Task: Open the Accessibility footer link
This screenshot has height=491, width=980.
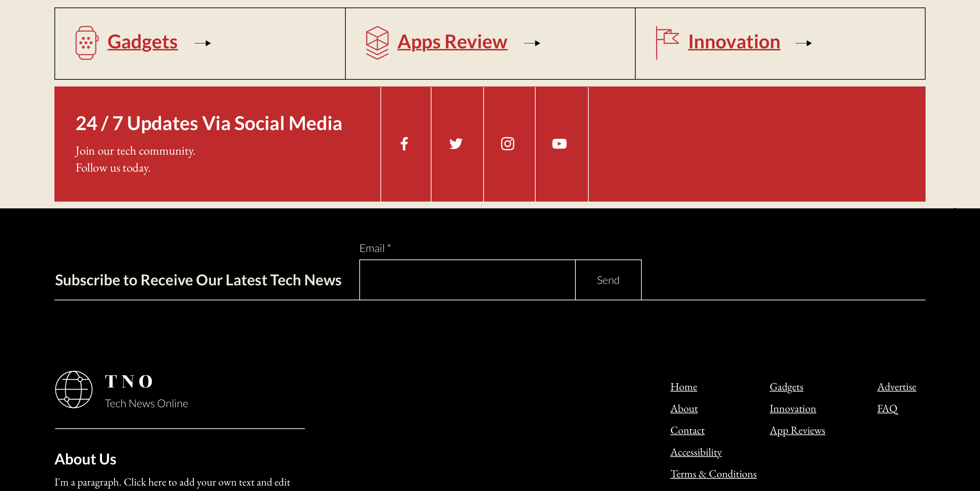Action: tap(696, 452)
